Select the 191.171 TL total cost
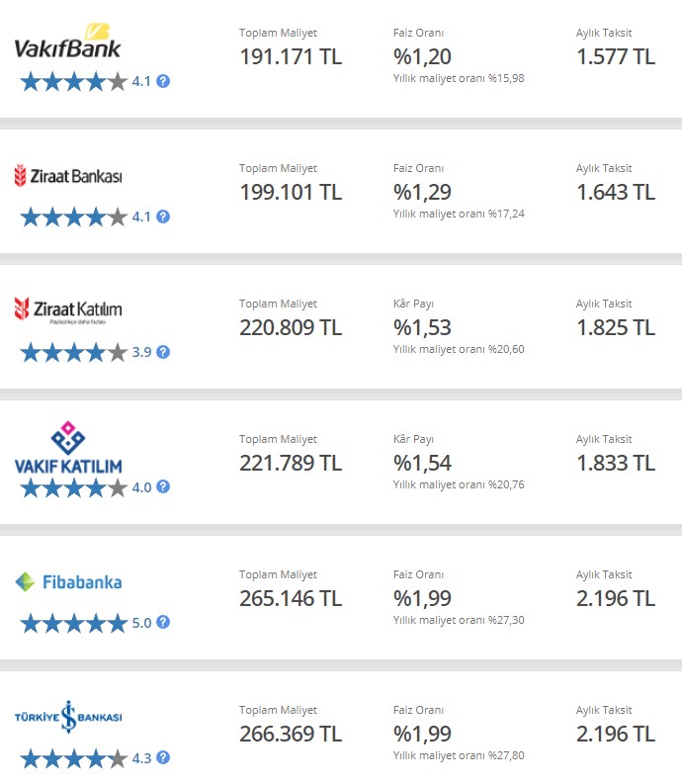The height and width of the screenshot is (784, 682). pyautogui.click(x=291, y=56)
